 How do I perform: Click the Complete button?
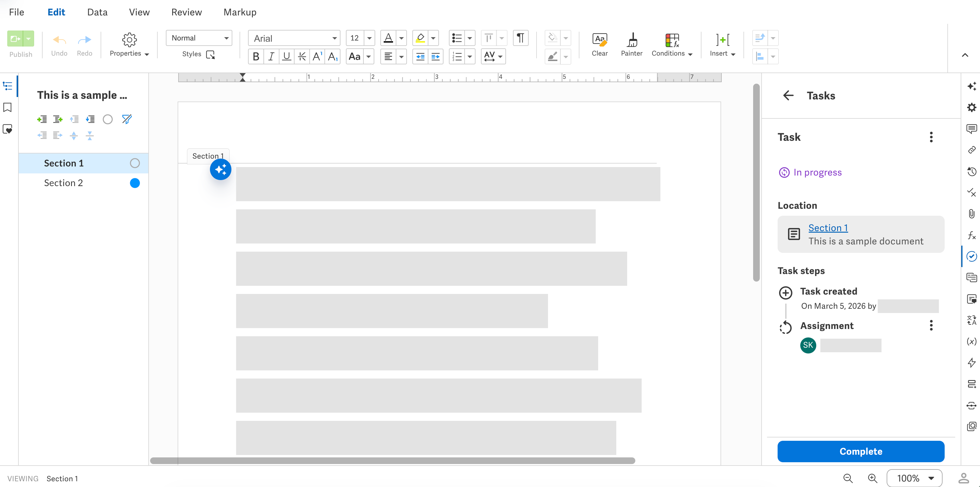pyautogui.click(x=861, y=452)
